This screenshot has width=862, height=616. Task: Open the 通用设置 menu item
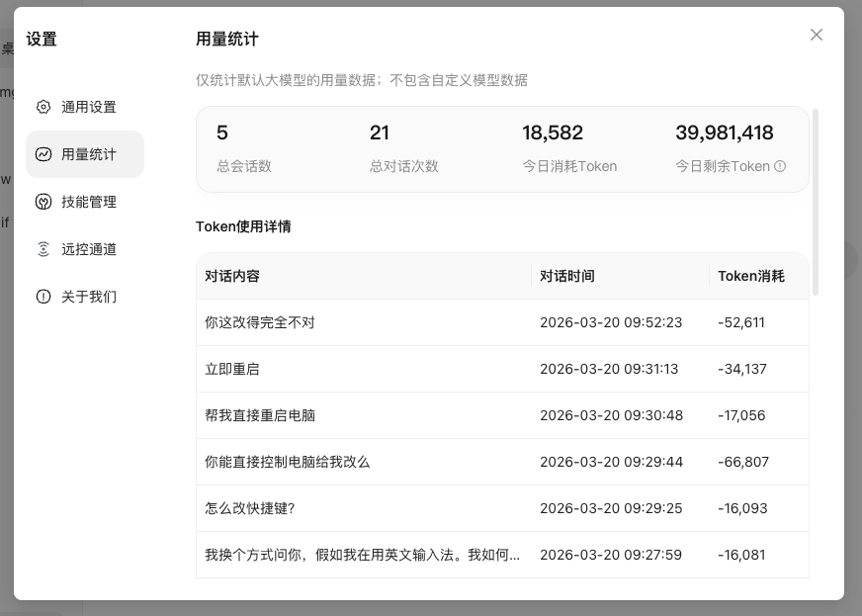tap(88, 107)
